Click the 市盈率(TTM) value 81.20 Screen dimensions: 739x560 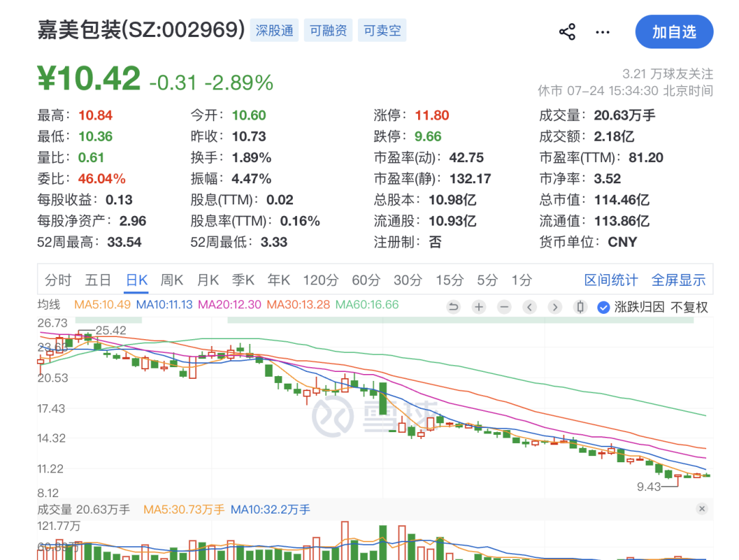click(646, 157)
